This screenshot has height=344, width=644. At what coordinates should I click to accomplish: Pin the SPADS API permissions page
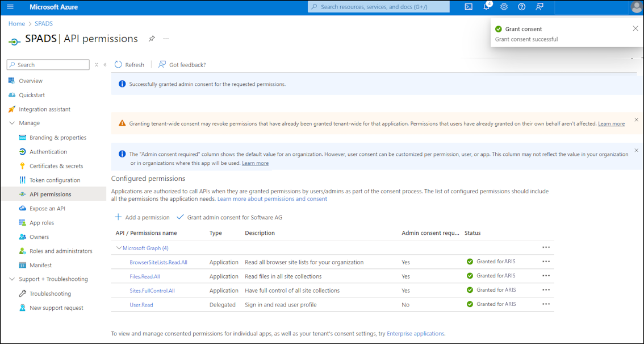(152, 39)
